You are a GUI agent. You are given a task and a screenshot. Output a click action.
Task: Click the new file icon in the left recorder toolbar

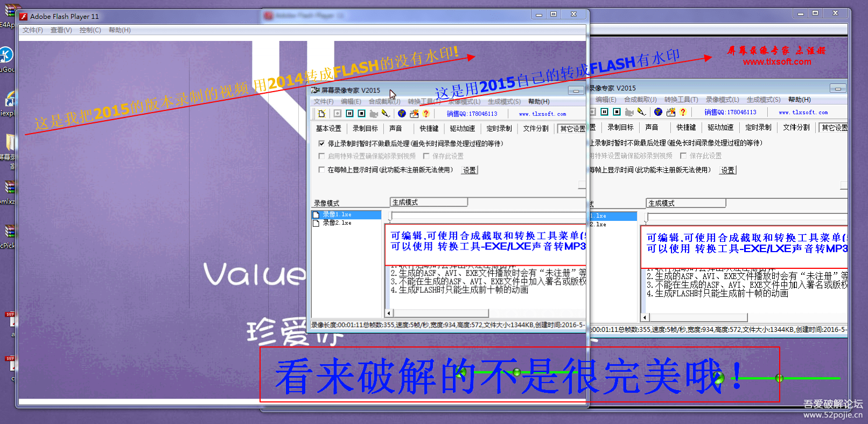click(321, 114)
